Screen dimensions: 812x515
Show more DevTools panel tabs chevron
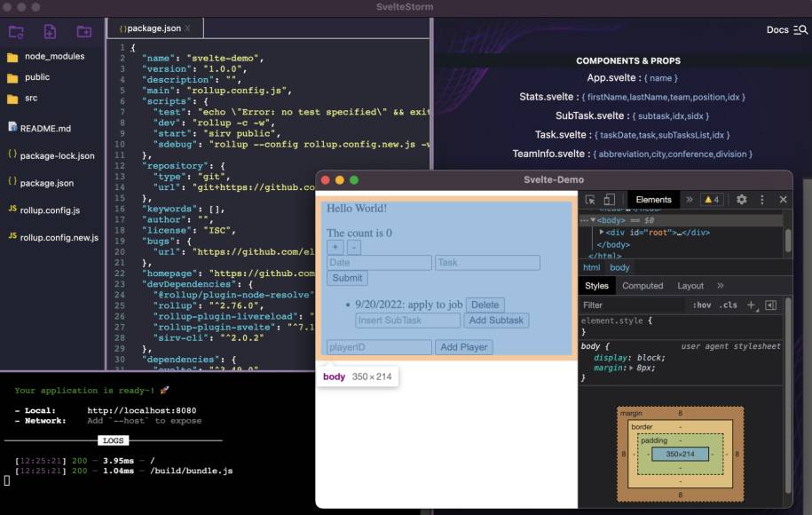690,200
